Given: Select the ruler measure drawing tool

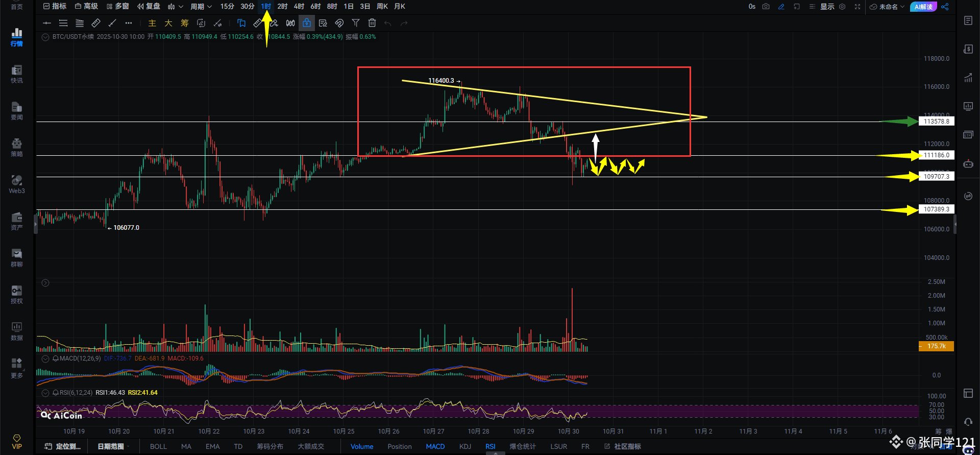Looking at the screenshot, I should pyautogui.click(x=96, y=23).
